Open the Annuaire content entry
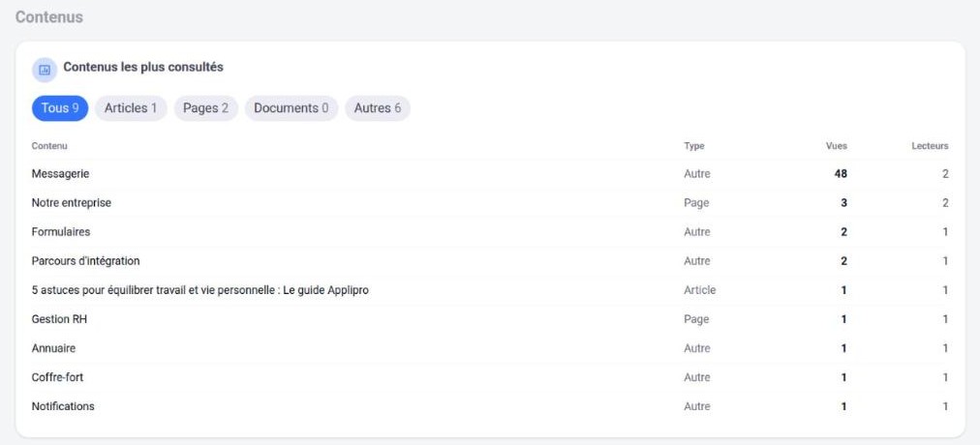 point(490,348)
